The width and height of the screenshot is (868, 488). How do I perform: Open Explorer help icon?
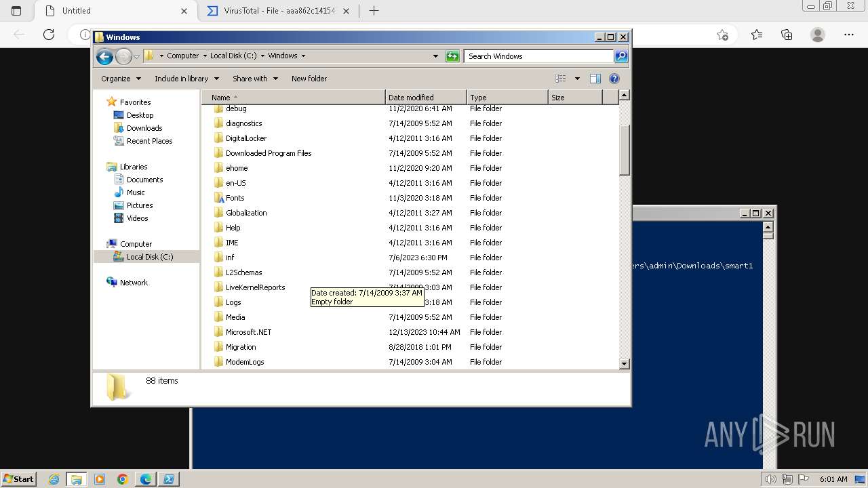click(614, 79)
